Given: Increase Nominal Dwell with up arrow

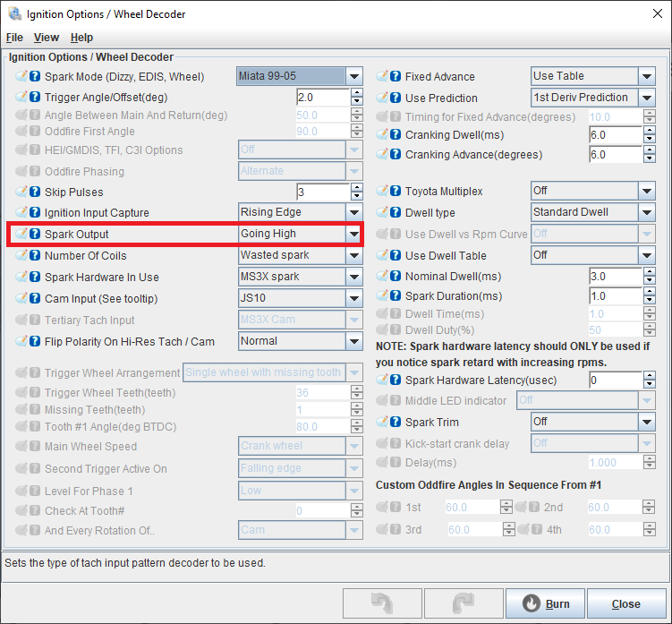Looking at the screenshot, I should point(650,271).
